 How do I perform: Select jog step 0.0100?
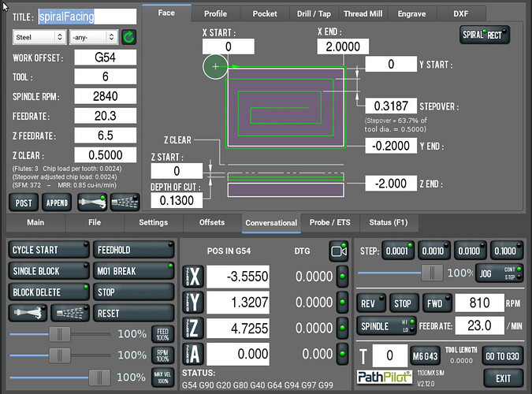[x=471, y=251]
